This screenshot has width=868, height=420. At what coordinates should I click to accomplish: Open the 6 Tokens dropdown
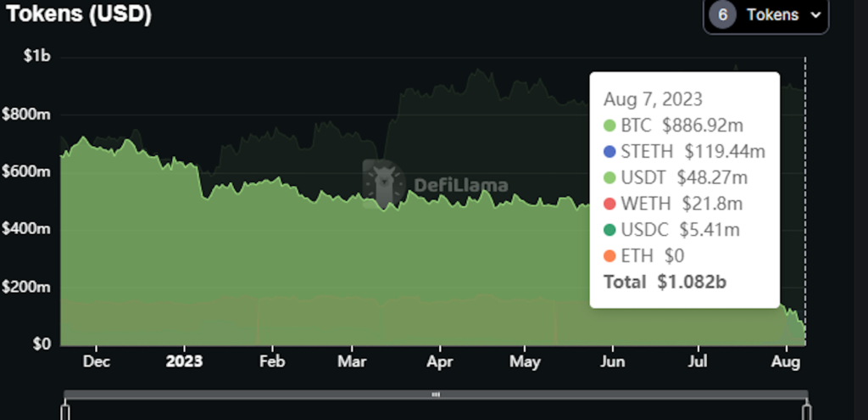tap(765, 15)
